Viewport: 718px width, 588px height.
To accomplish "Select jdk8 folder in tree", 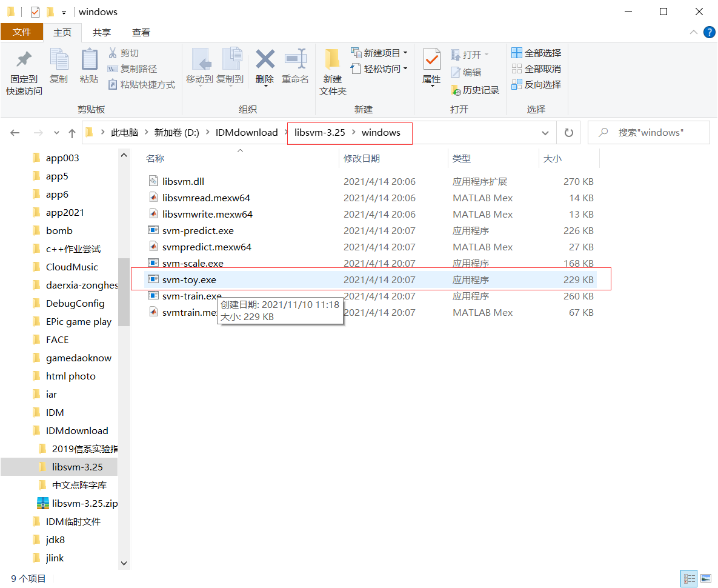I will pyautogui.click(x=50, y=540).
